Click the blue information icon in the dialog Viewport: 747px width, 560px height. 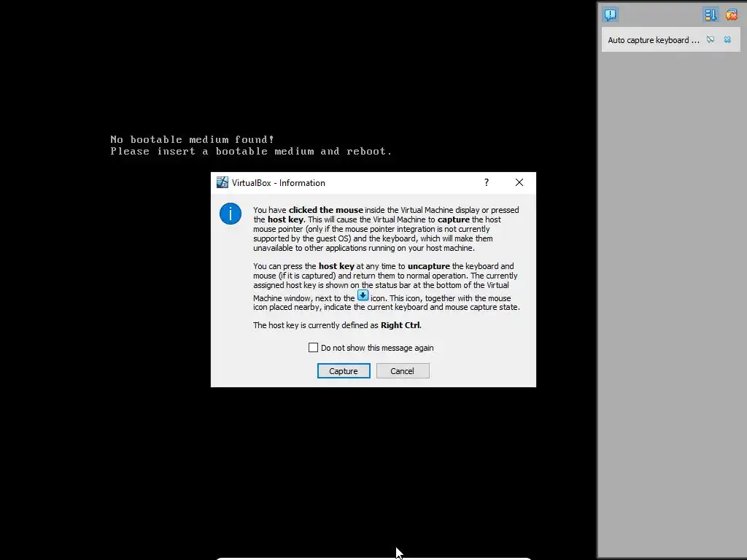coord(230,214)
